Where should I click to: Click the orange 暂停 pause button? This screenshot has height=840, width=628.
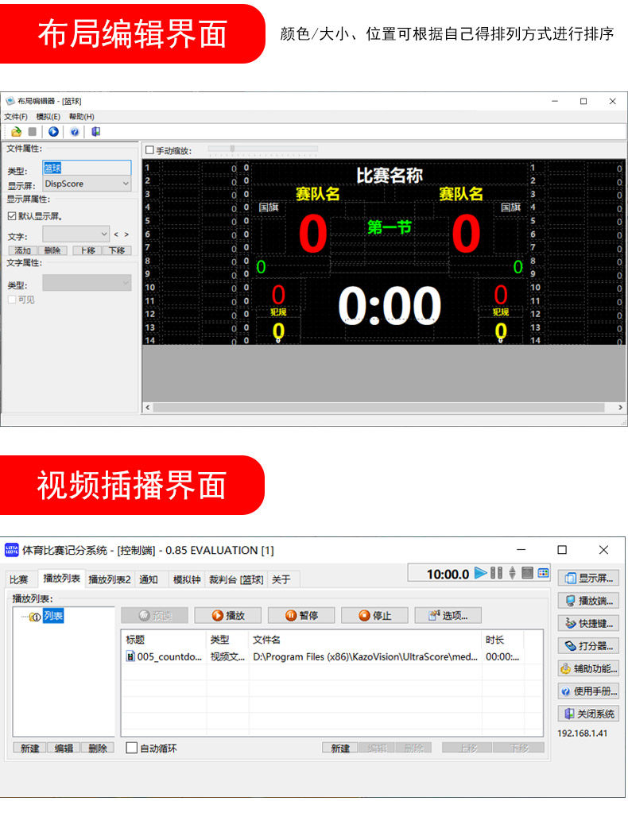301,616
